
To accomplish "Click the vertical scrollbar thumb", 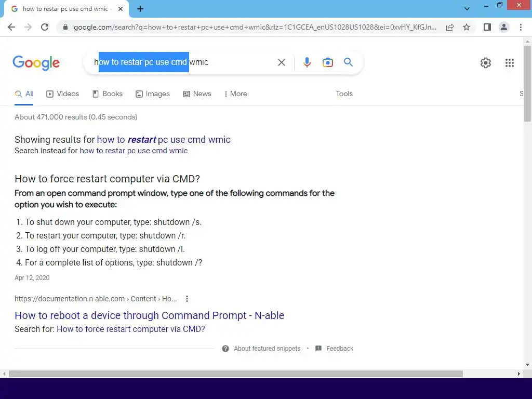I will pos(527,83).
